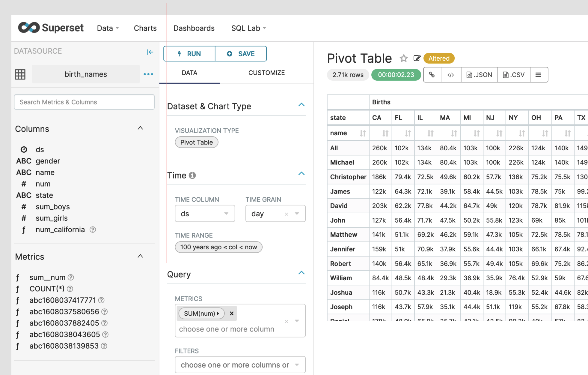Collapse the Query section chevron
Viewport: 588px width, 375px height.
(301, 273)
